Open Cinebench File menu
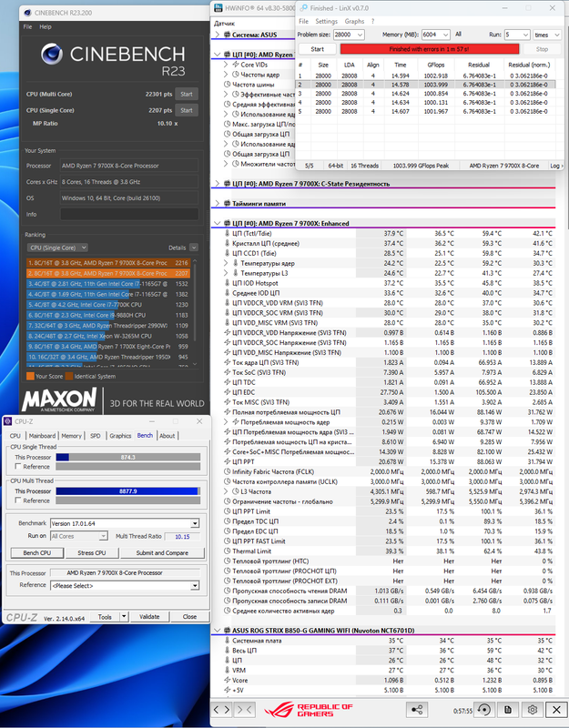 pos(27,27)
